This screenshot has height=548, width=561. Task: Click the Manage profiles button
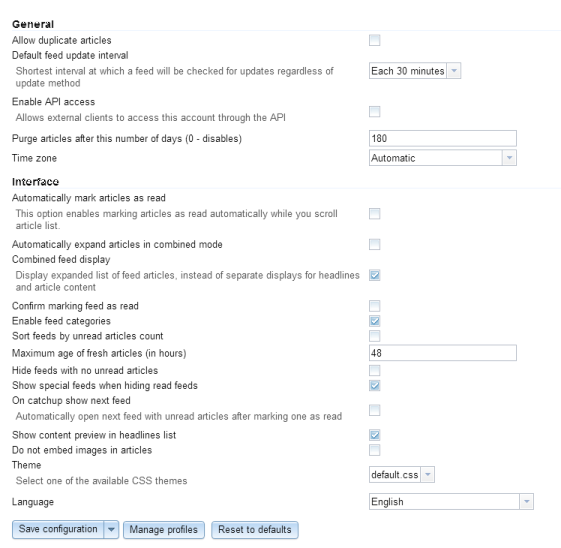[x=164, y=530]
